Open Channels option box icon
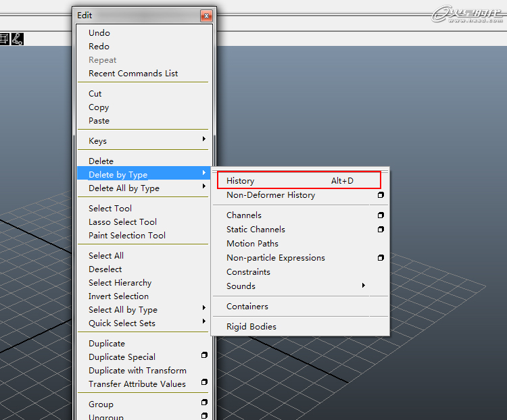Screen dimensions: 507x420 pos(381,215)
